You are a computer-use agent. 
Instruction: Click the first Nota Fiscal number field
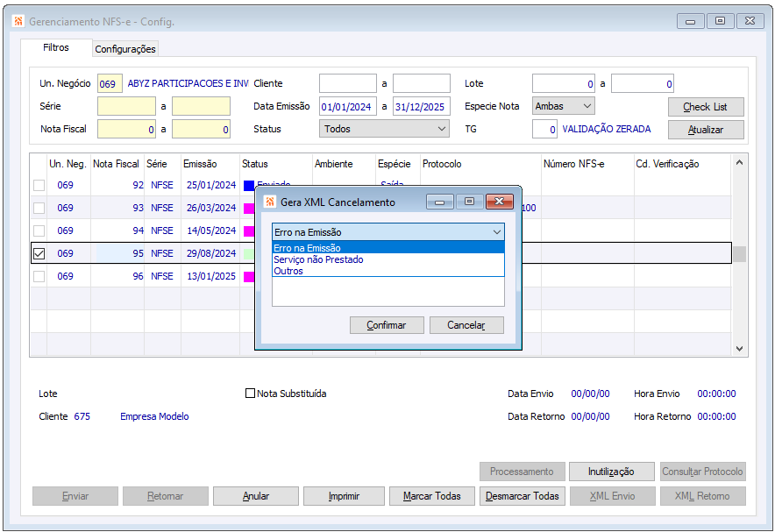point(126,129)
